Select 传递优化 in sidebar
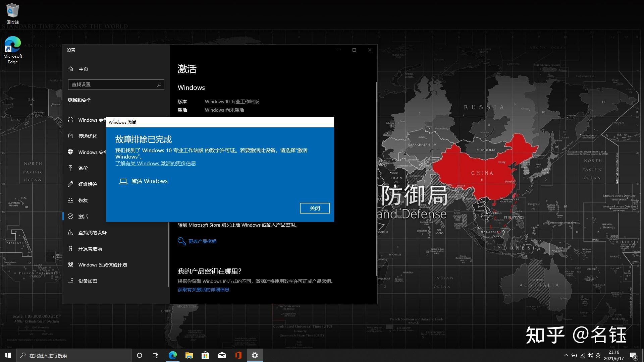The width and height of the screenshot is (644, 362). 88,136
